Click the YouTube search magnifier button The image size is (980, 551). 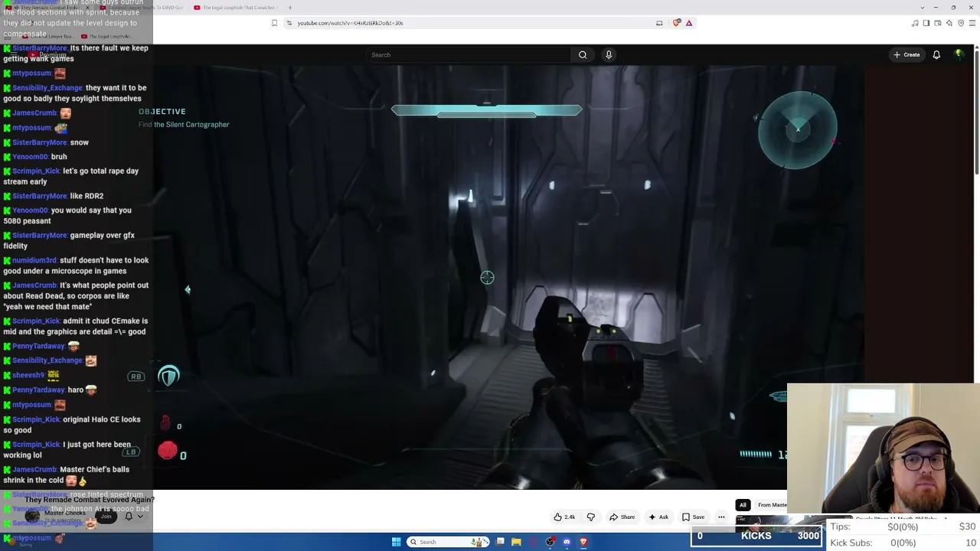pos(583,55)
